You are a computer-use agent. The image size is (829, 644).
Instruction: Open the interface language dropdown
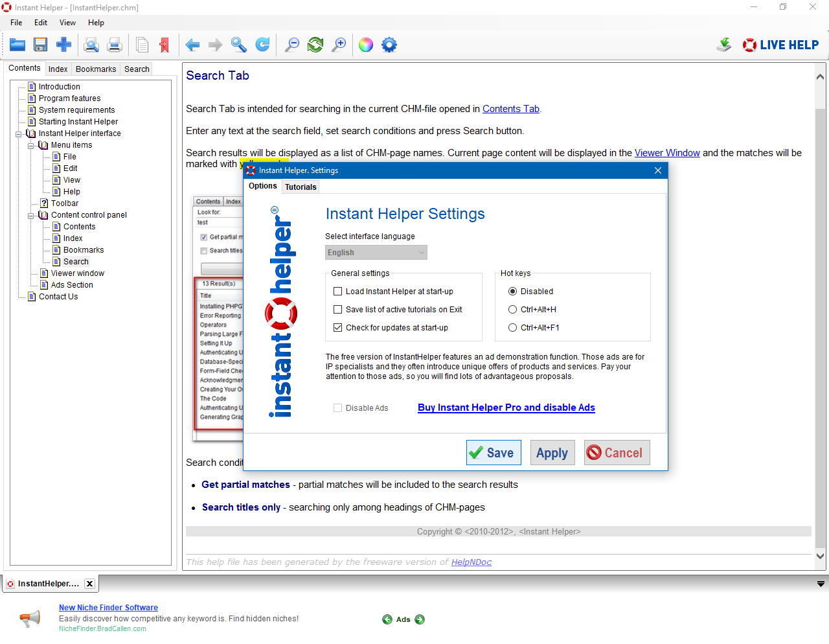click(x=376, y=253)
